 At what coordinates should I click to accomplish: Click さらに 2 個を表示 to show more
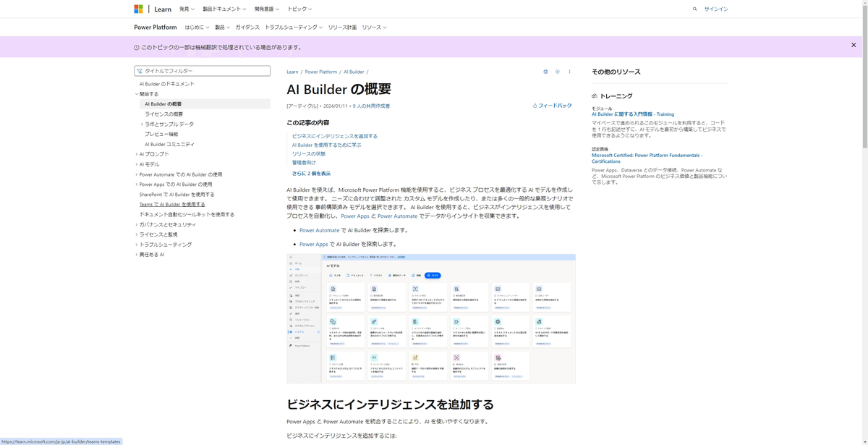(x=311, y=174)
